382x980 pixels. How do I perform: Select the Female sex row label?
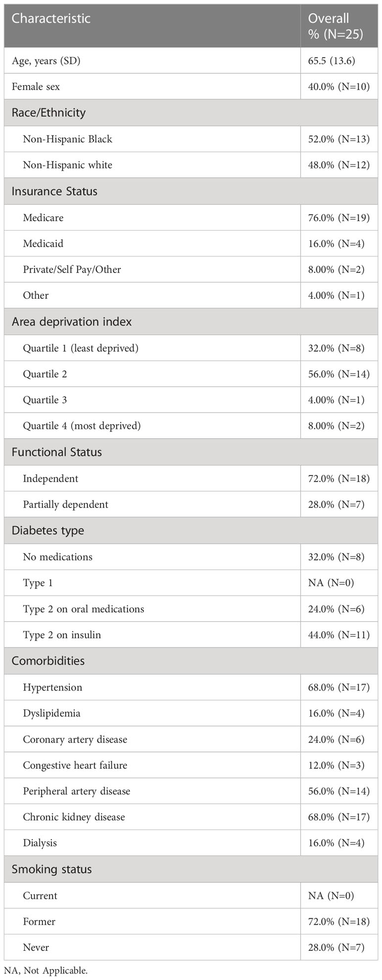tap(36, 87)
